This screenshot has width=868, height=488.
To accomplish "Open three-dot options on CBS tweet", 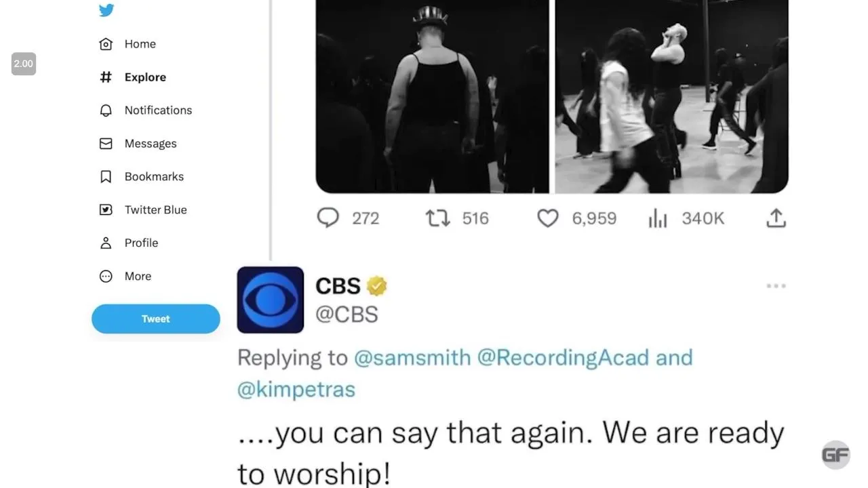I will point(776,286).
